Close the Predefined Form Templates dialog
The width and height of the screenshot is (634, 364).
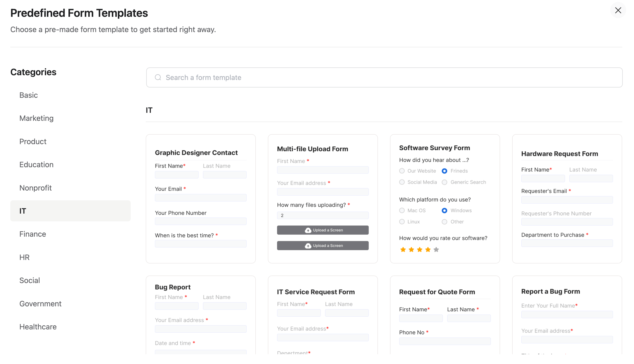(x=618, y=10)
